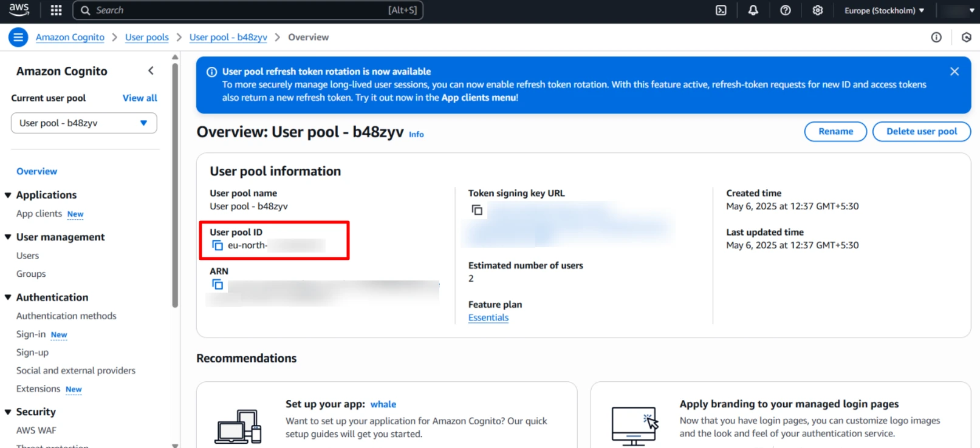This screenshot has height=448, width=980.
Task: Copy the User pool ID
Action: (x=217, y=245)
